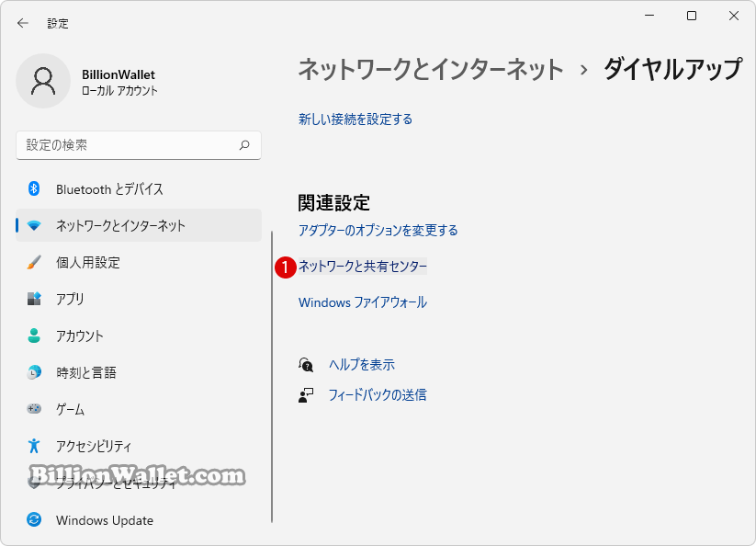Minimize the 設定 window
Screen dimensions: 756x546
coord(649,16)
